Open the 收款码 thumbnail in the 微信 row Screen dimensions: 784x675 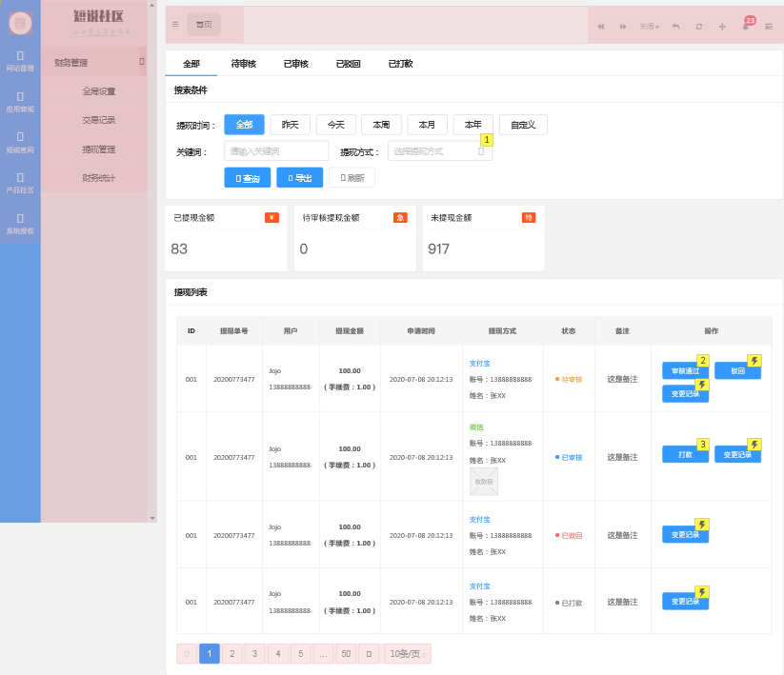click(x=484, y=482)
